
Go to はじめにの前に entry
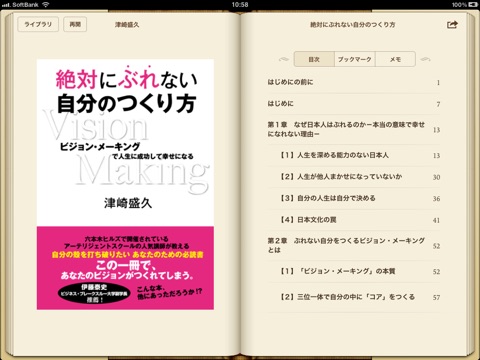click(354, 82)
